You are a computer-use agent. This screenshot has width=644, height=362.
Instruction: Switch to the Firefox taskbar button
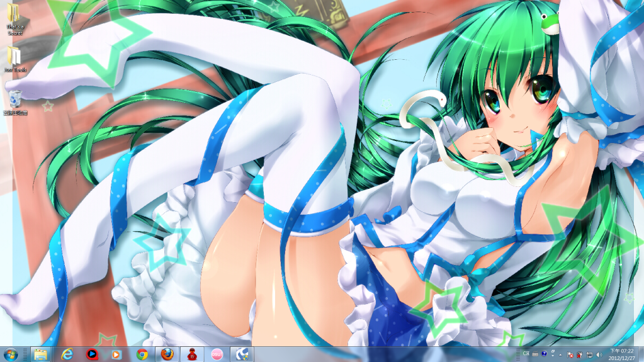pyautogui.click(x=167, y=354)
